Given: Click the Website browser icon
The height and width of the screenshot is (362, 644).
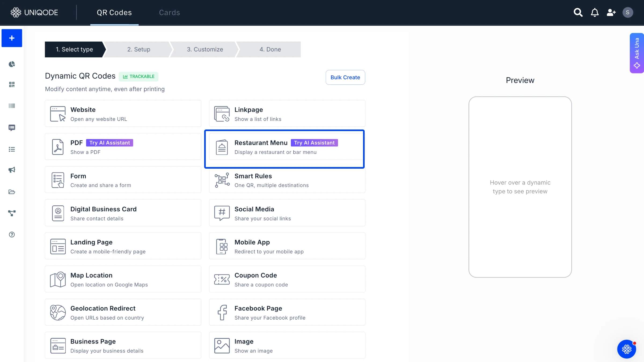Looking at the screenshot, I should click(x=58, y=114).
